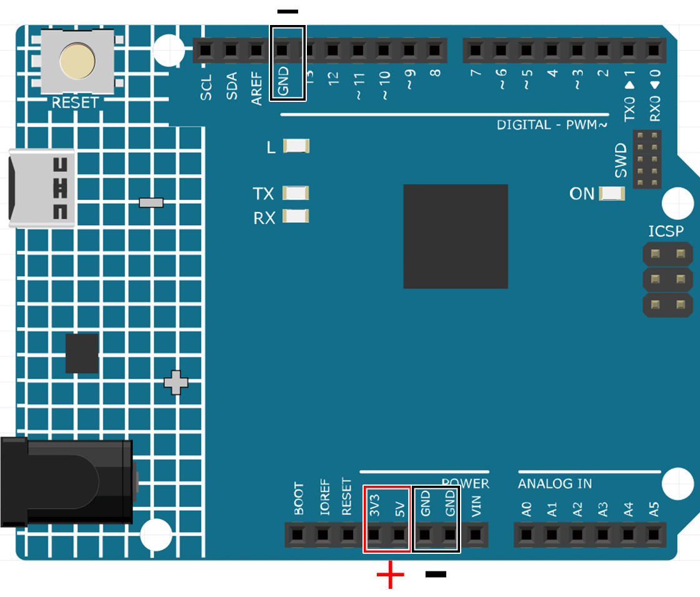Select analog pin A1 socket
Screen dimensions: 700x597
(552, 534)
